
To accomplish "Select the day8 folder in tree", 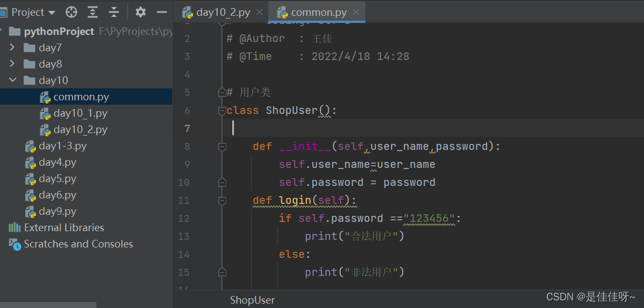I will [50, 64].
